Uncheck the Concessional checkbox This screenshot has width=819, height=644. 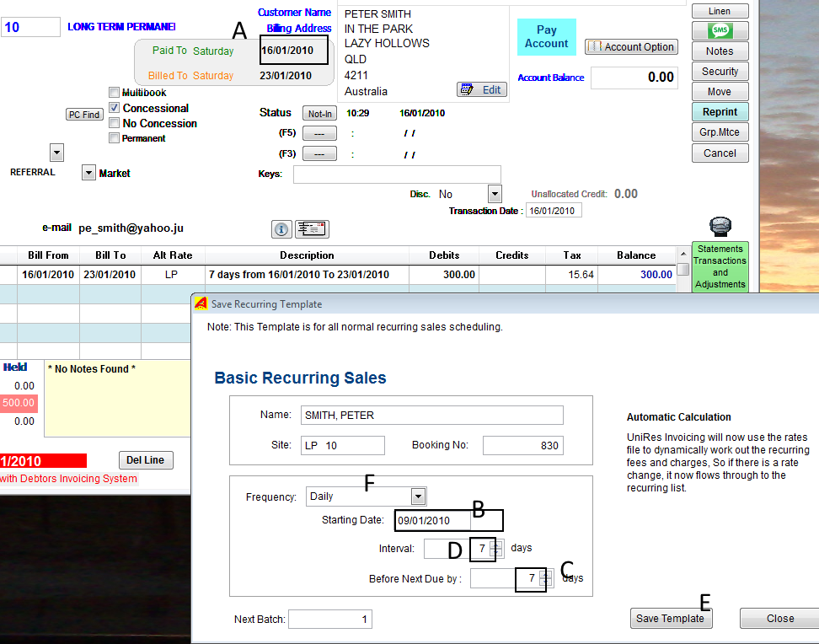click(114, 108)
